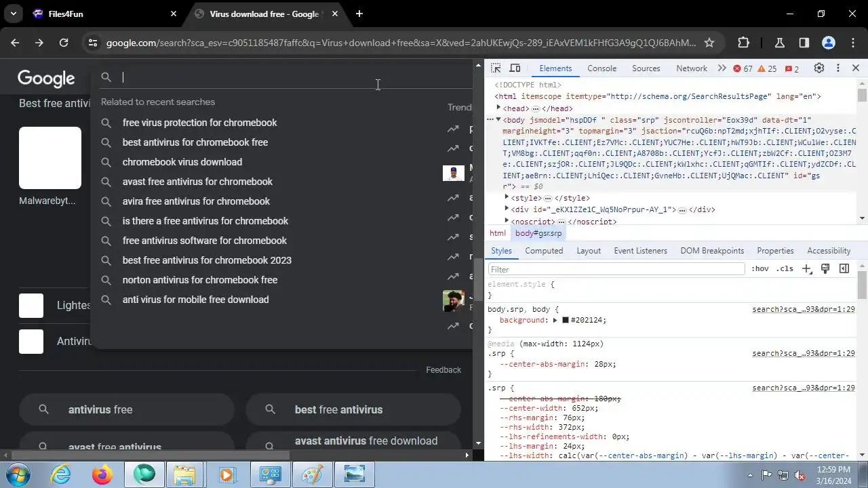
Task: Toggle the device toolbar icon in DevTools
Action: pyautogui.click(x=515, y=68)
